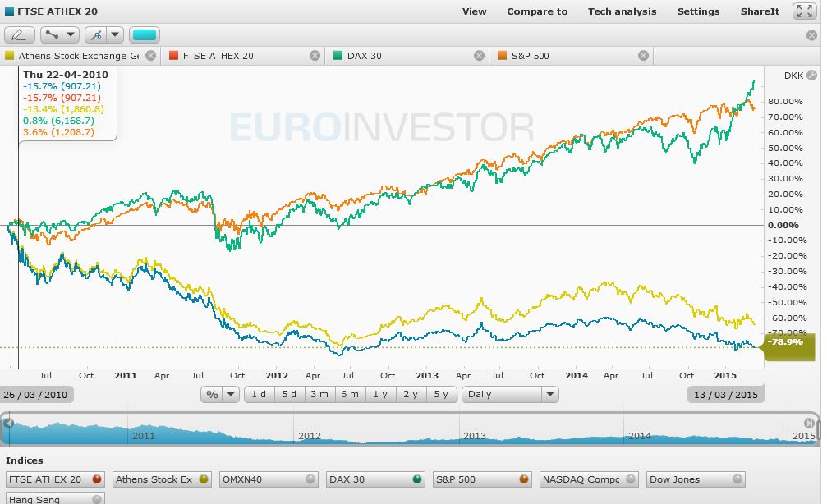Edit the end date 13/03/2015
This screenshot has width=827, height=504.
(726, 395)
